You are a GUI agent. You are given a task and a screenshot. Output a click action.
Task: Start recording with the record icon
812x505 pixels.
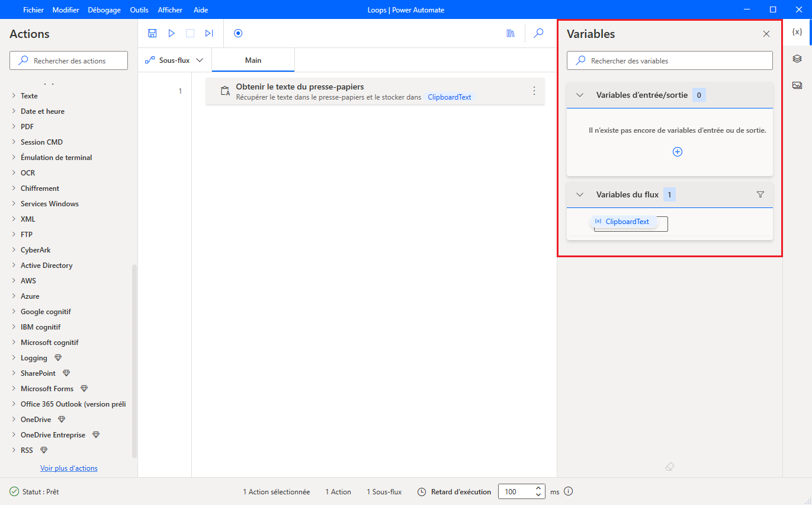(x=238, y=33)
